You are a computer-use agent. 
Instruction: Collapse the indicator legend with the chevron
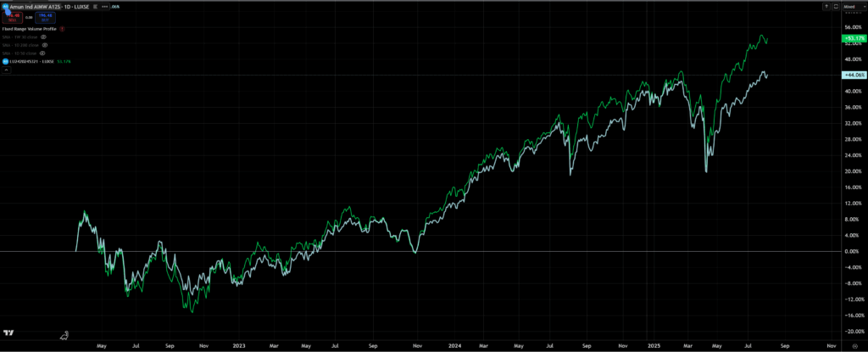click(x=6, y=70)
